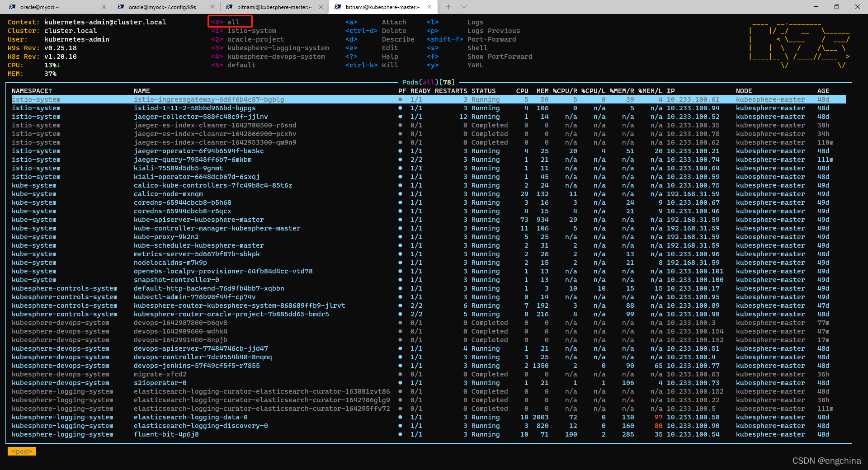Click the Context value kubernetes-admin@cluster.local
The width and height of the screenshot is (868, 470).
105,22
